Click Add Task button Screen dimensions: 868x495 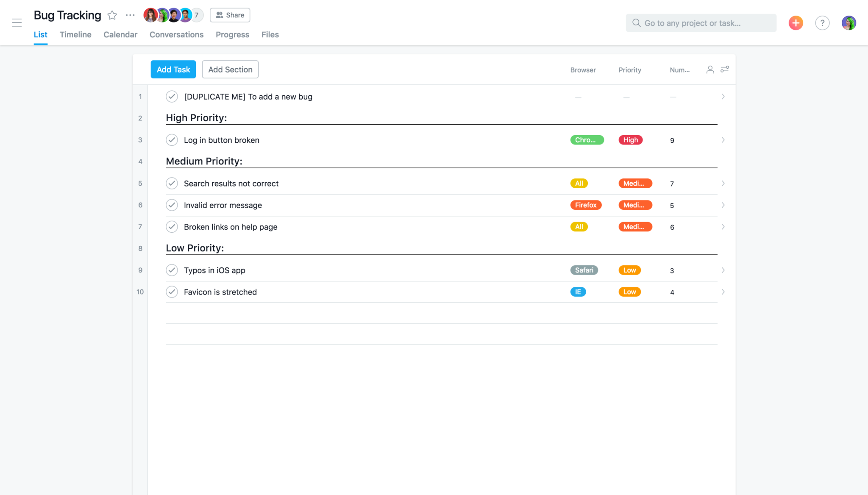pos(173,69)
